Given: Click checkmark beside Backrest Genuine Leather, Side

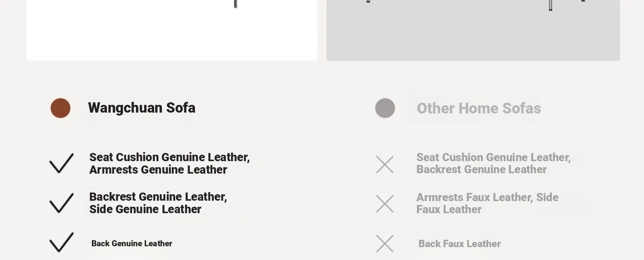Looking at the screenshot, I should pos(61,203).
